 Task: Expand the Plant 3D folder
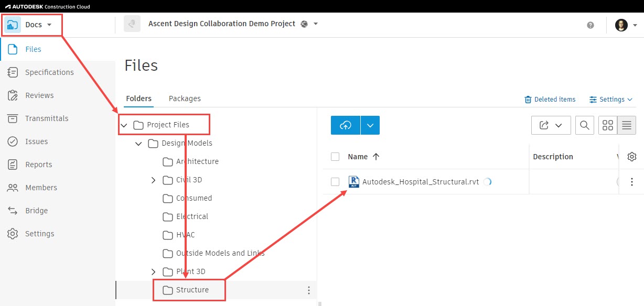click(x=153, y=272)
